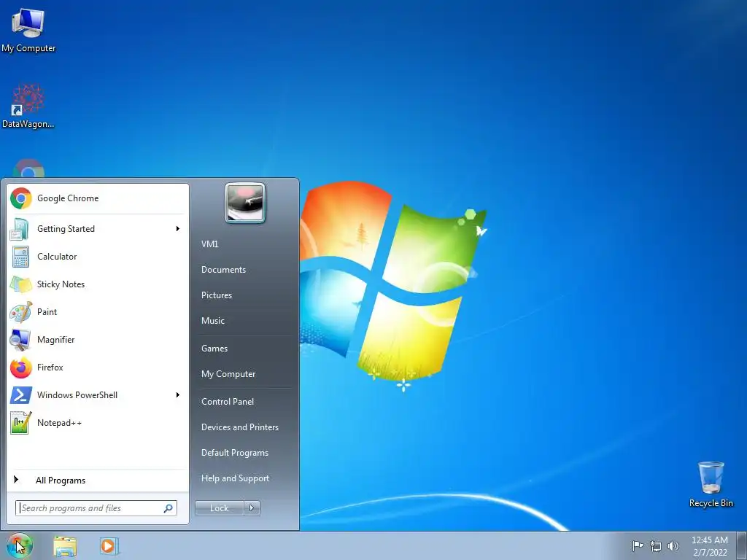Image resolution: width=747 pixels, height=560 pixels.
Task: Start the Paint program icon
Action: tap(21, 312)
